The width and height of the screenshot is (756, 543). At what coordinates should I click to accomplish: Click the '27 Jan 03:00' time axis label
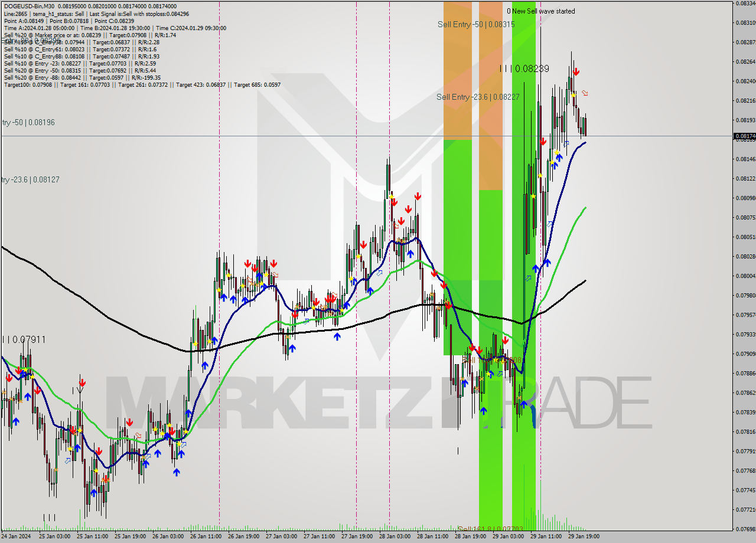[281, 537]
